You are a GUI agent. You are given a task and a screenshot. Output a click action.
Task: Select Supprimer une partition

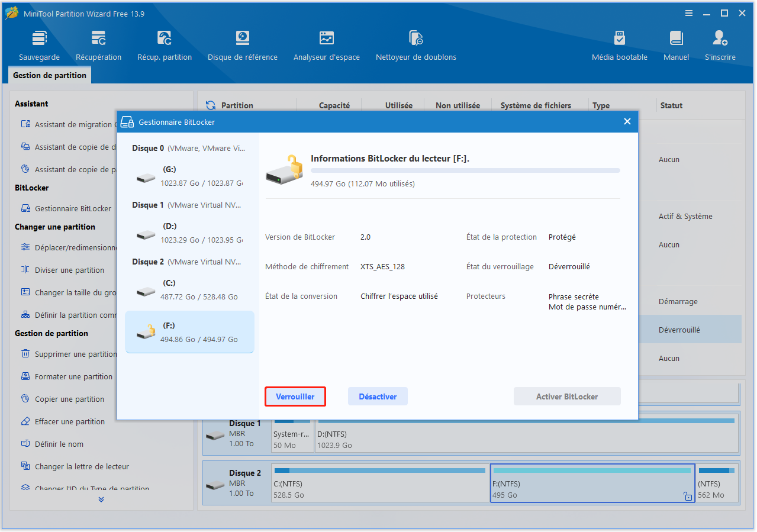point(68,354)
